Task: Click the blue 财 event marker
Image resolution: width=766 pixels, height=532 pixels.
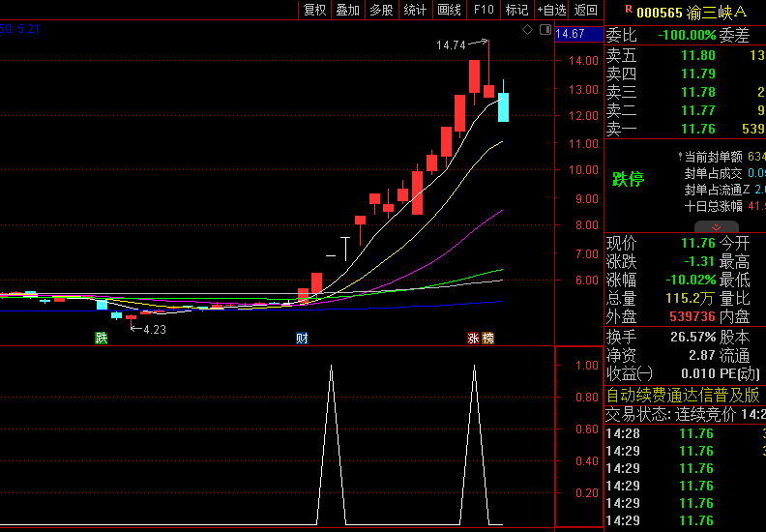Action: (x=302, y=339)
